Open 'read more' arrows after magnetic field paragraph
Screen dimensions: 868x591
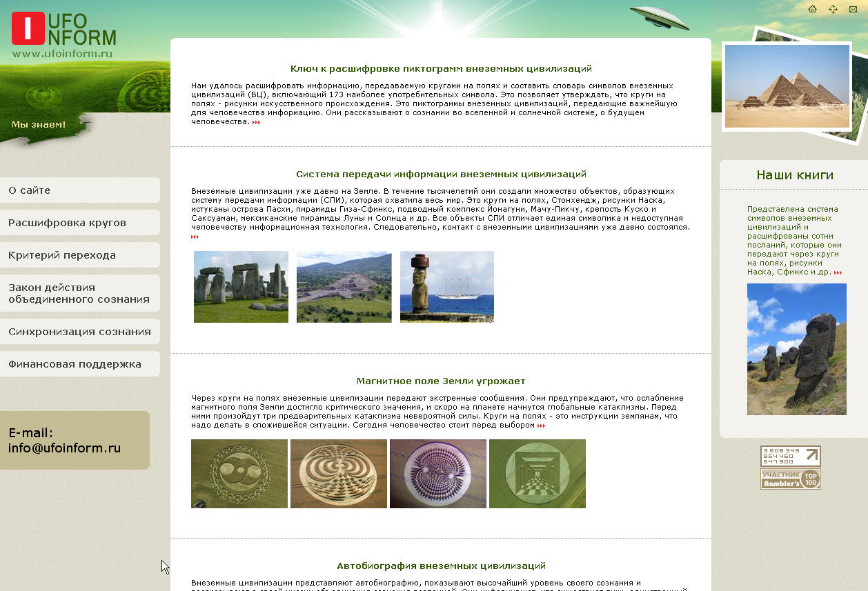[541, 425]
